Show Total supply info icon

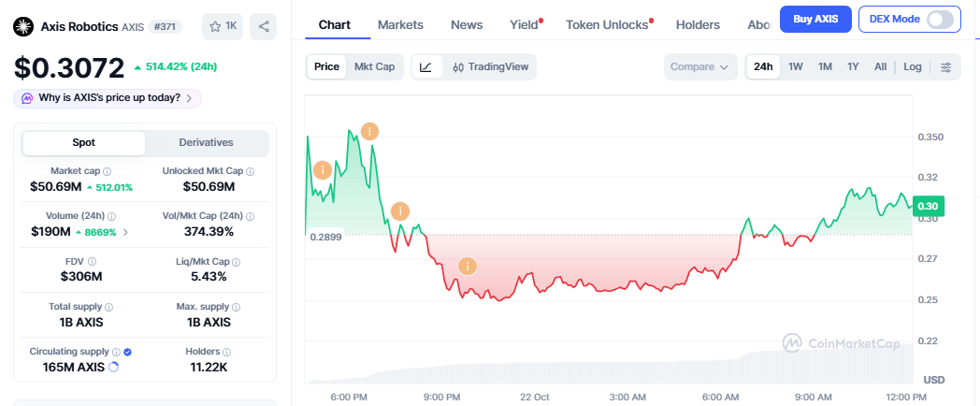[108, 307]
